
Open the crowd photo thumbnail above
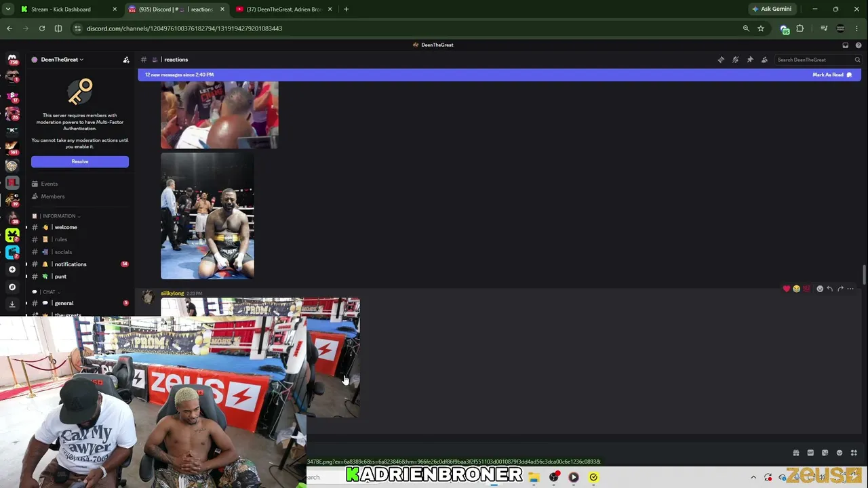click(219, 115)
